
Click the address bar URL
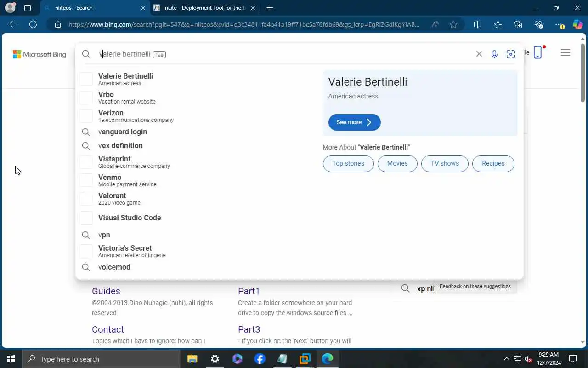click(x=243, y=24)
